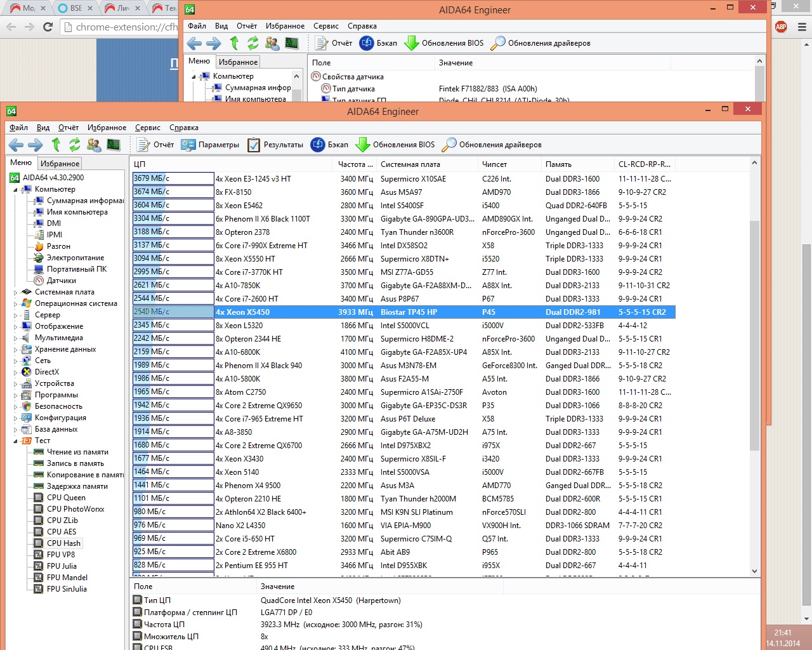This screenshot has width=812, height=650.
Task: Collapse the Тест tree node
Action: pos(15,441)
